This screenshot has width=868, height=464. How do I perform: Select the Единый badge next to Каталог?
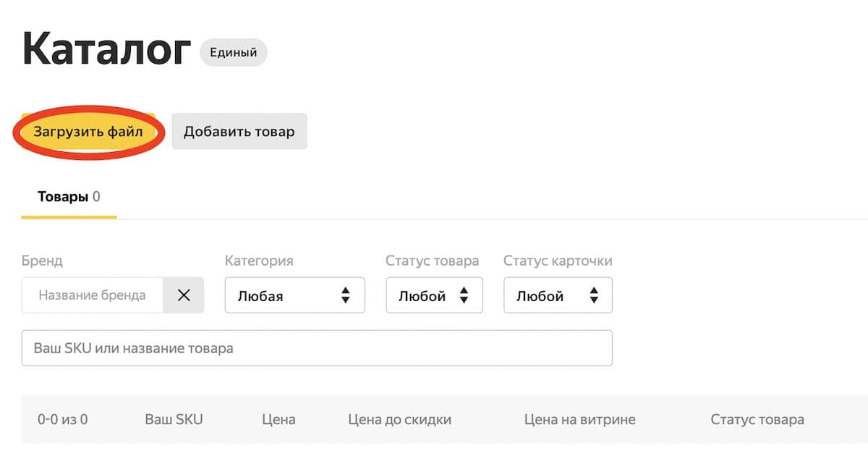click(233, 51)
